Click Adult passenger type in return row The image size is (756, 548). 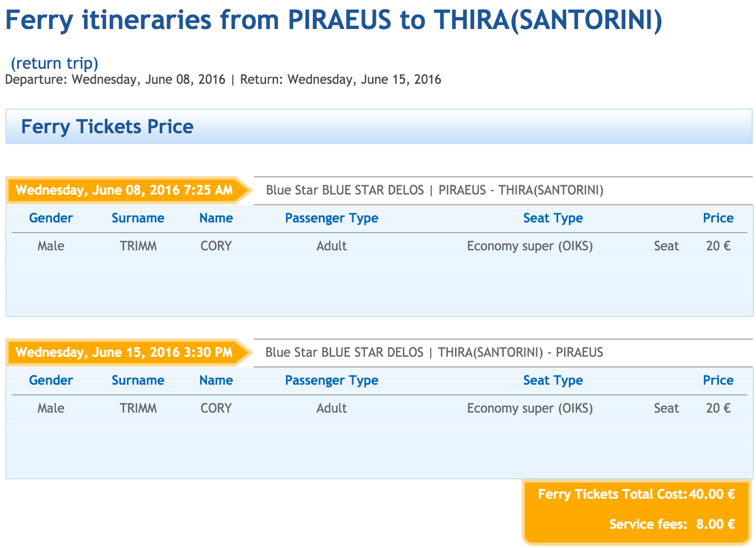332,408
